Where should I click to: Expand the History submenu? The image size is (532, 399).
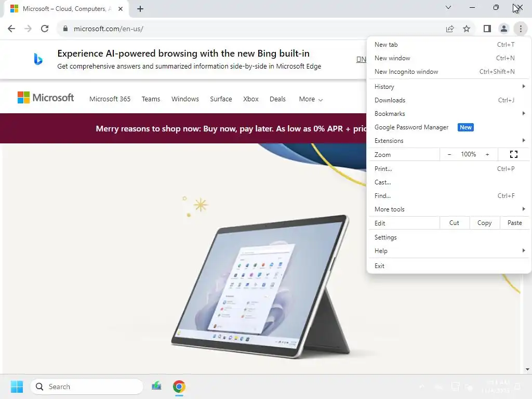click(x=448, y=87)
